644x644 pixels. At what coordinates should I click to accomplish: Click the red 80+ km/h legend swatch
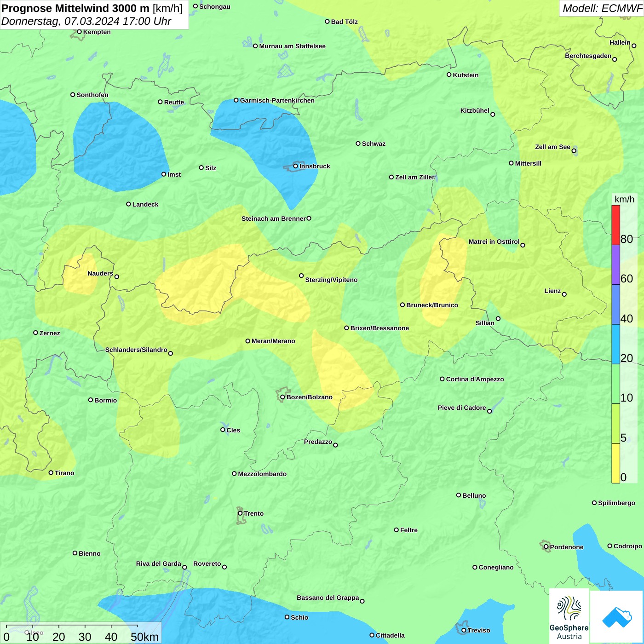(615, 225)
